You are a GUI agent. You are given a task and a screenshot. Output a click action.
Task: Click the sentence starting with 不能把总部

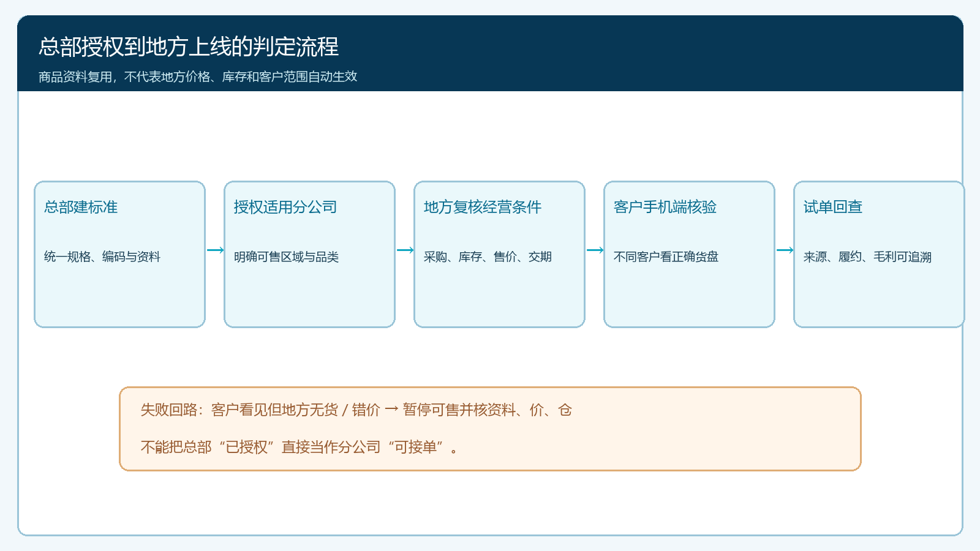pyautogui.click(x=300, y=447)
